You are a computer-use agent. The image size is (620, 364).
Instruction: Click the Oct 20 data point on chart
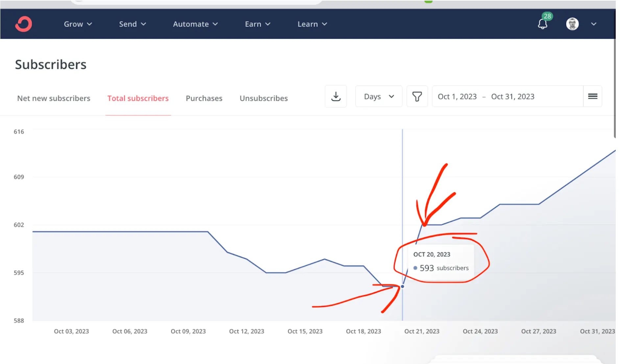(x=402, y=286)
